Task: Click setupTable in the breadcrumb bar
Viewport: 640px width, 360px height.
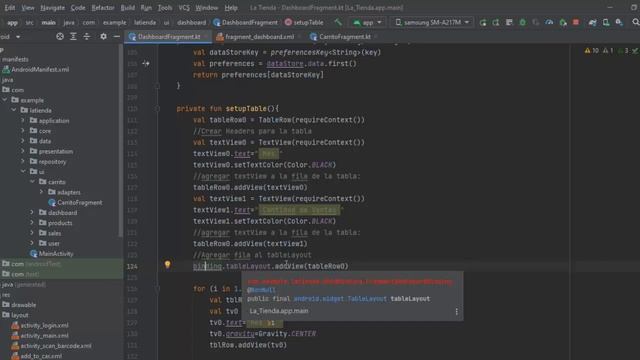Action: 304,22
